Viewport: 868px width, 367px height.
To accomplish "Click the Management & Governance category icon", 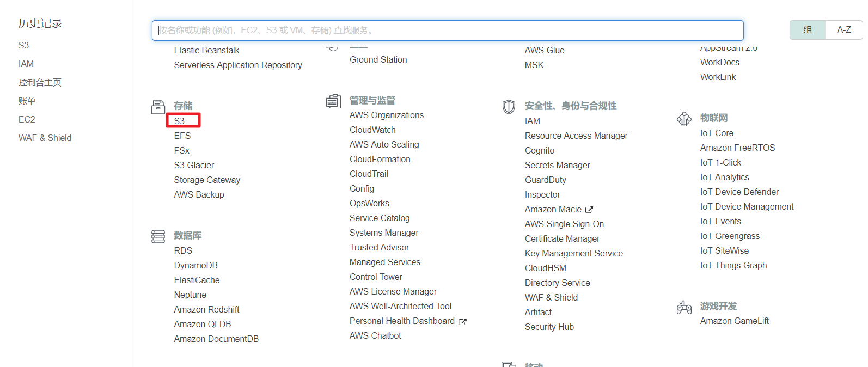I will click(x=333, y=101).
